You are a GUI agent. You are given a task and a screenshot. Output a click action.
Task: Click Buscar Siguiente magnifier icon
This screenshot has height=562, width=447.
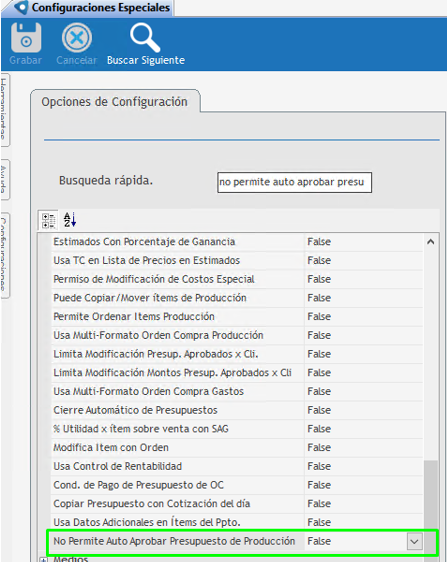click(145, 38)
